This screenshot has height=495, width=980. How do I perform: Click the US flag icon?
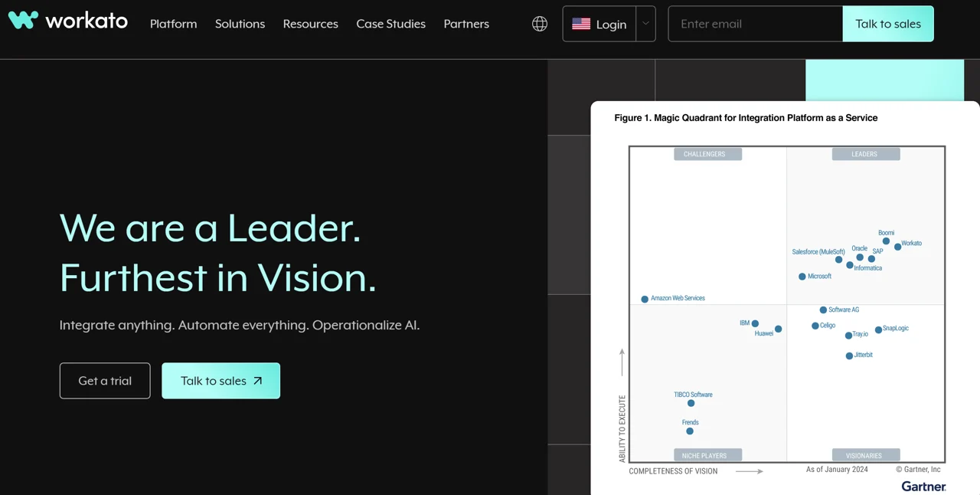(581, 24)
